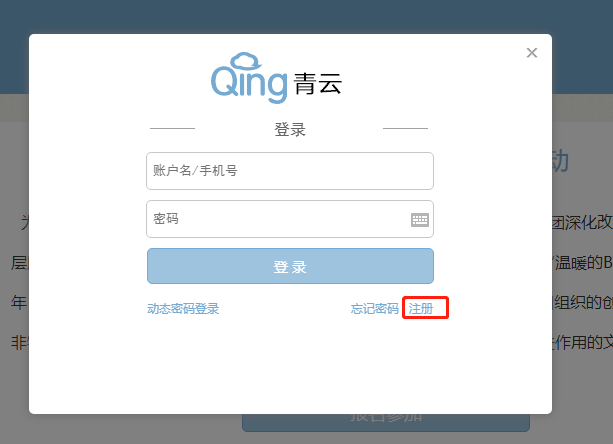The image size is (613, 444).
Task: Click background text 温暖的B
Action: point(583,263)
